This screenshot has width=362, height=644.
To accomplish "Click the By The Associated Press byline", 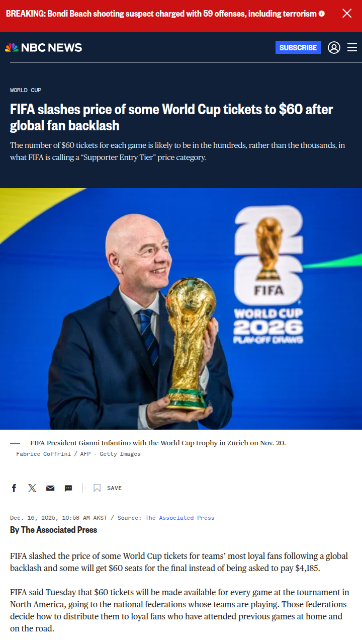I will (x=53, y=530).
